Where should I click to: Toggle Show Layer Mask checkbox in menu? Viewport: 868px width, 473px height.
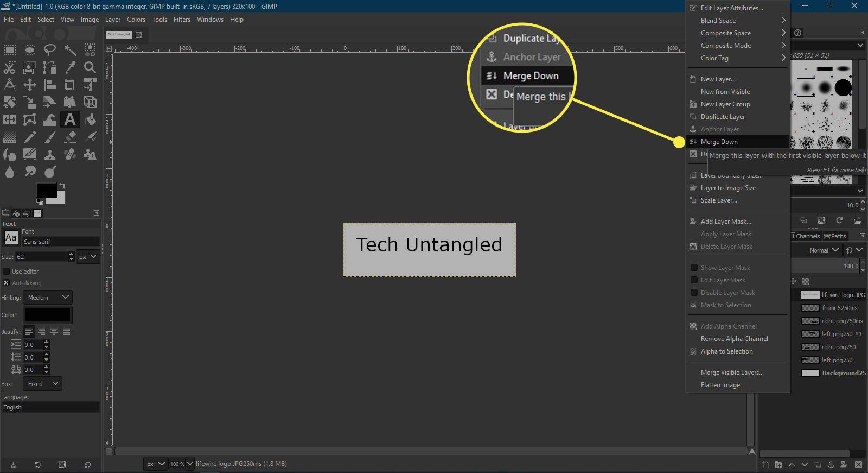point(693,267)
